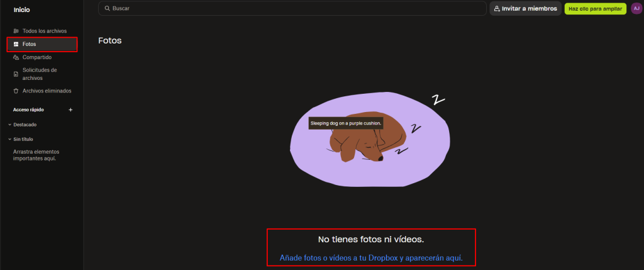Click the Acceso rápido heading
Viewport: 644px width, 270px height.
29,110
